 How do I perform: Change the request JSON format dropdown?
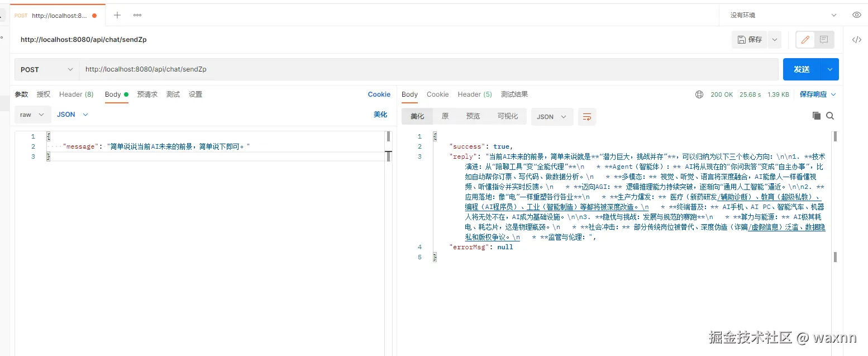coord(73,115)
